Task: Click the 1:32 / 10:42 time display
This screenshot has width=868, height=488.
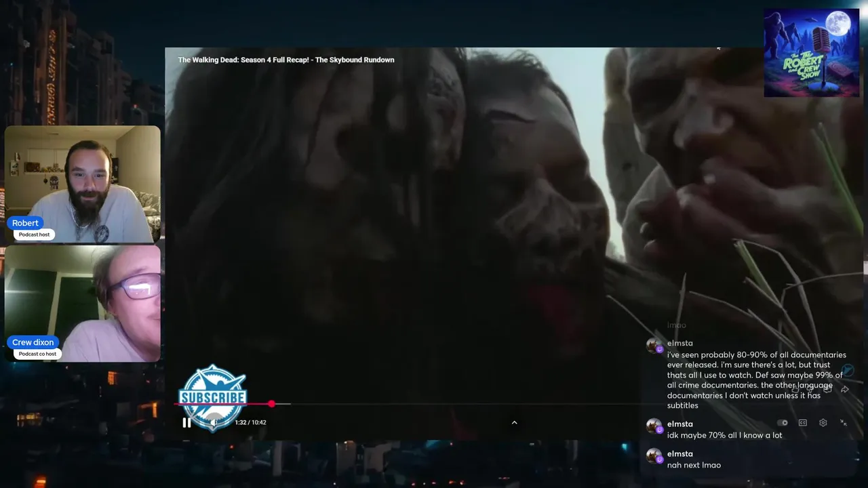Action: [x=250, y=422]
